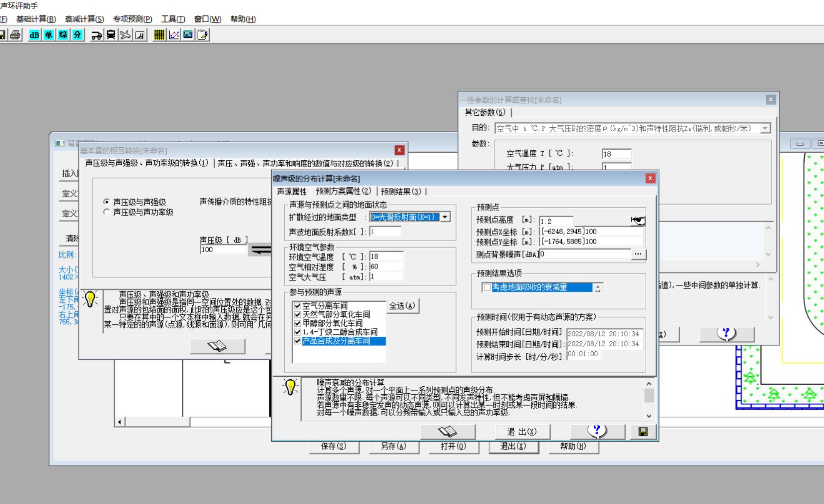Switch to the 其它参数(5) tab
824x504 pixels.
(x=485, y=112)
